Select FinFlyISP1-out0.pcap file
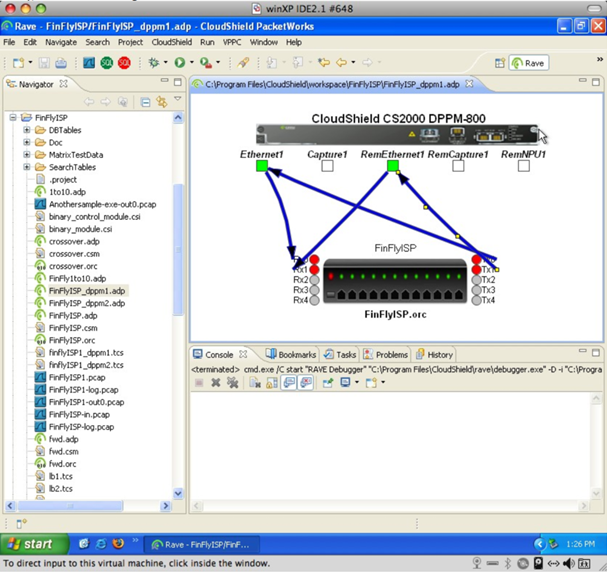The image size is (607, 573). click(x=86, y=402)
